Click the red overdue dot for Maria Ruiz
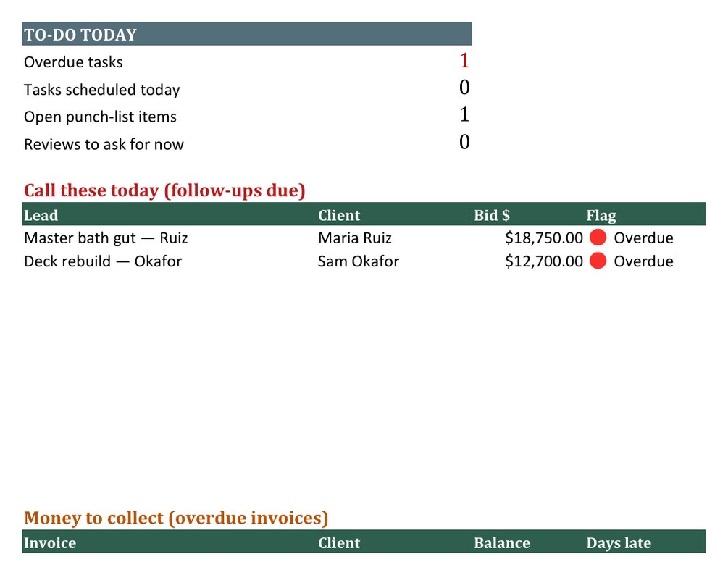This screenshot has height=575, width=728. coord(598,238)
